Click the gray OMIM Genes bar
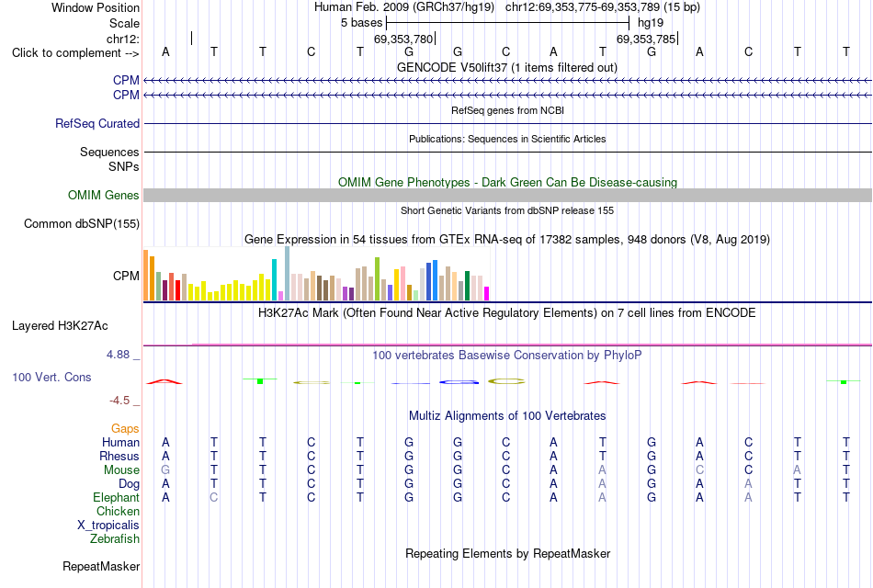Screen dimensions: 873x588 tap(507, 195)
